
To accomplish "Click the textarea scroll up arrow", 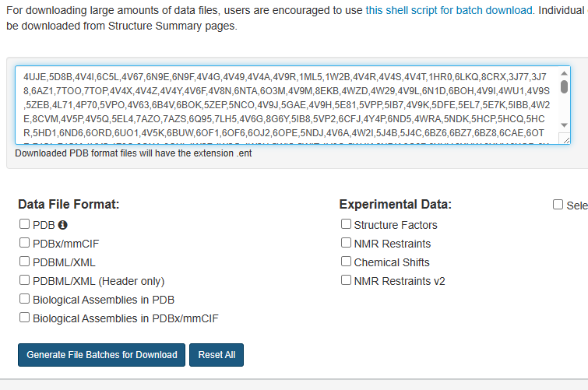I will (x=564, y=73).
